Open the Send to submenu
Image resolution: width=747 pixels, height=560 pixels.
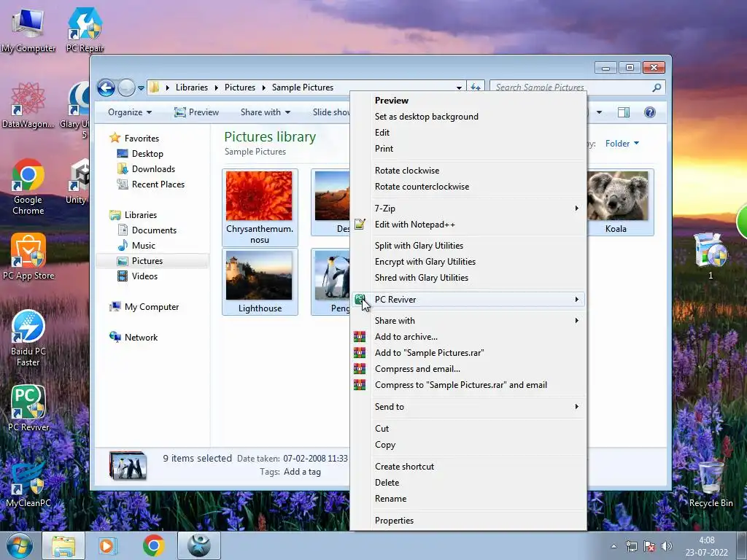(x=469, y=407)
